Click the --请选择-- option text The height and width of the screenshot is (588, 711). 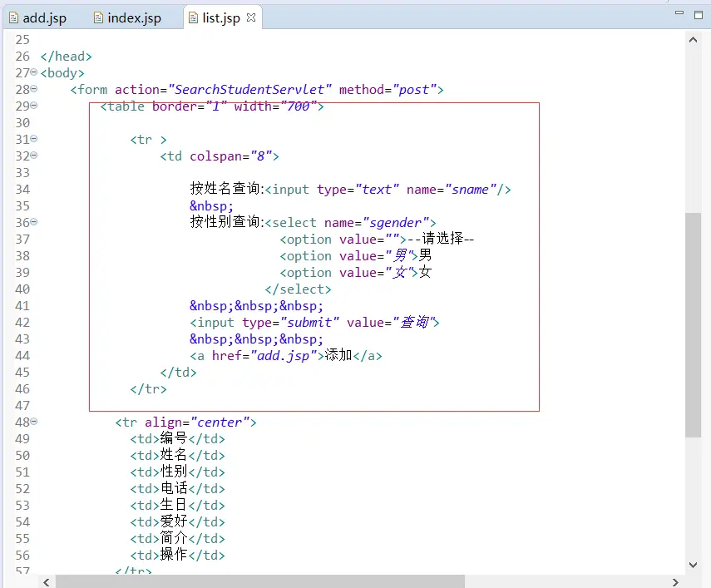tap(440, 239)
